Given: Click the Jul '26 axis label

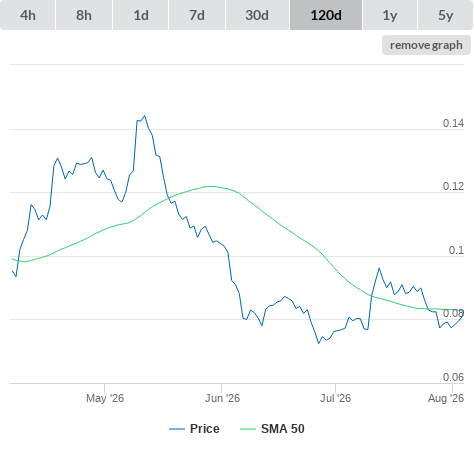Looking at the screenshot, I should coord(335,398).
